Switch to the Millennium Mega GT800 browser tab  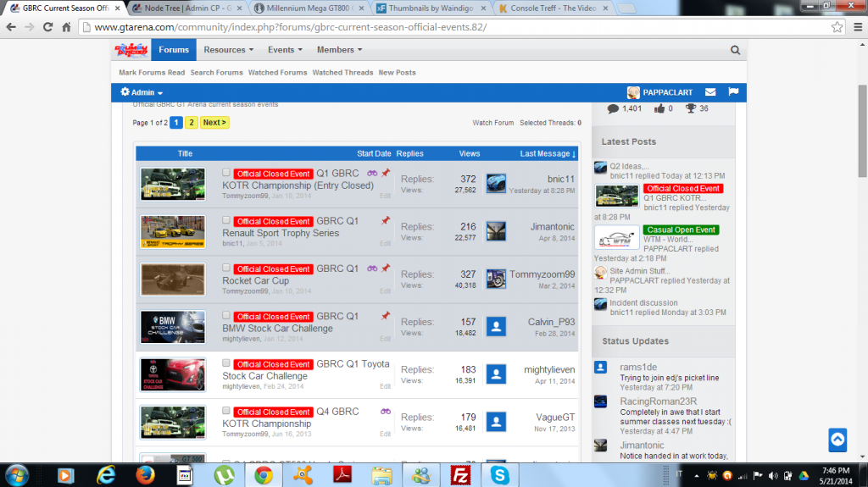coord(310,8)
